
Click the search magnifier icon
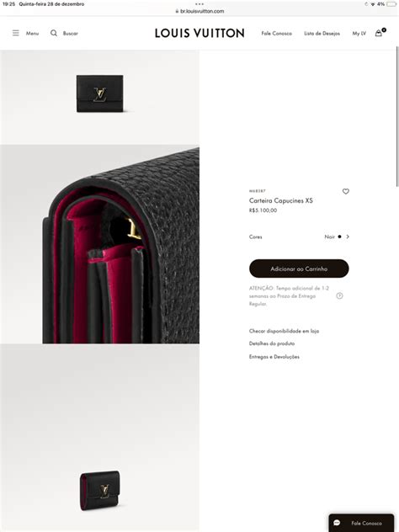tap(54, 33)
